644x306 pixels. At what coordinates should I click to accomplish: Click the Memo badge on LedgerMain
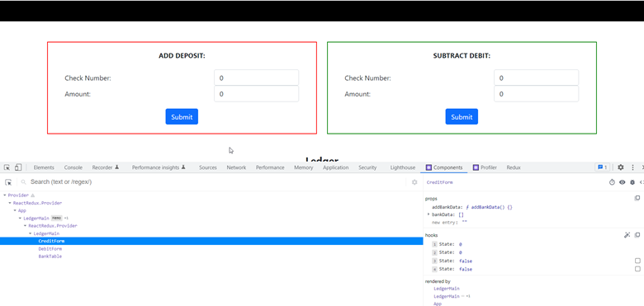(57, 219)
